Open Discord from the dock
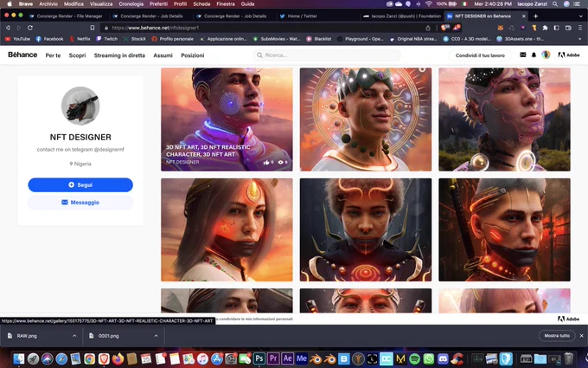The height and width of the screenshot is (368, 588). click(x=443, y=358)
